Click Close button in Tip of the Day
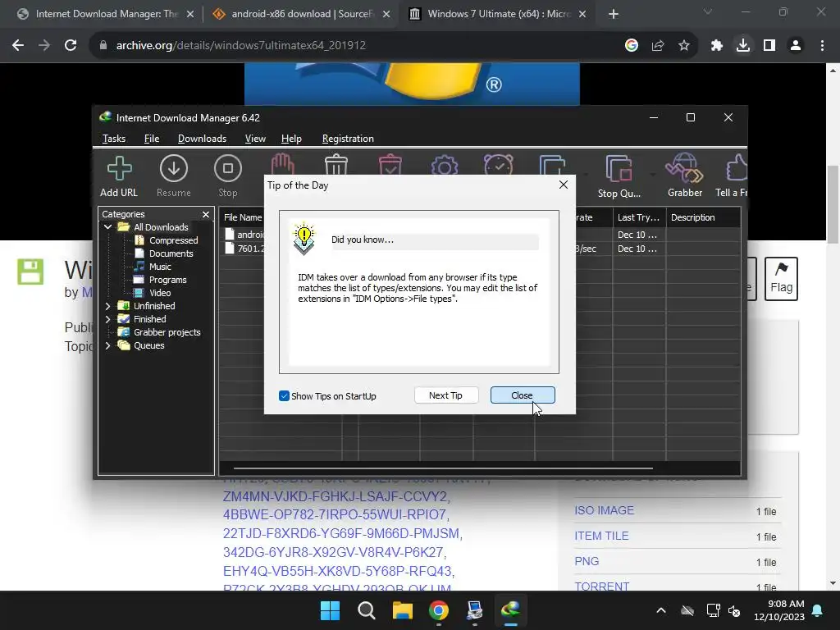This screenshot has height=630, width=840. point(523,395)
